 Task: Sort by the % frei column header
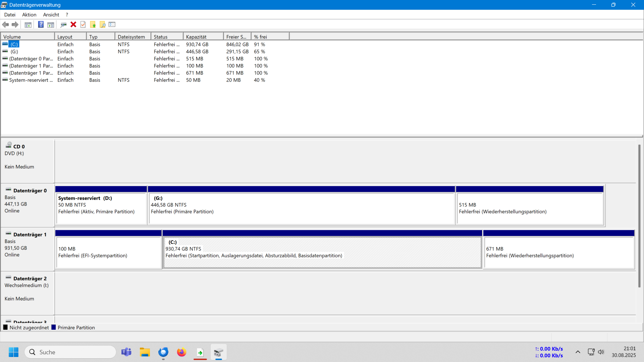270,37
